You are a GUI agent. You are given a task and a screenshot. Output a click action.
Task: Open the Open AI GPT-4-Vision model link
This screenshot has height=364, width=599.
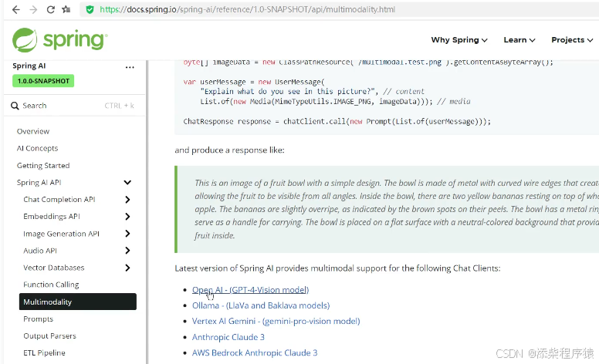click(250, 290)
